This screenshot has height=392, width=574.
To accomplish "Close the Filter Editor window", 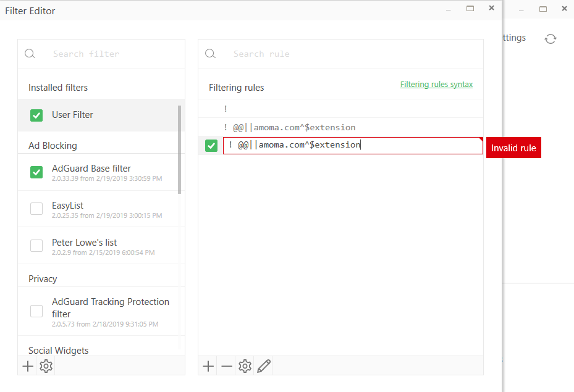I will tap(492, 8).
